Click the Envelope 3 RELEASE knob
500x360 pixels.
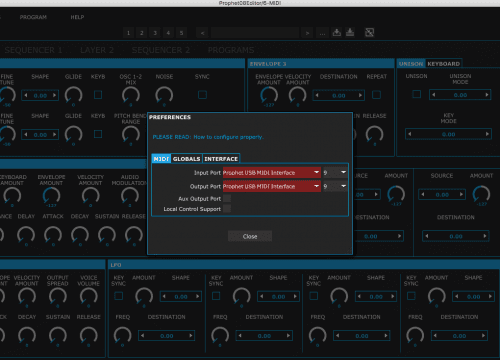pos(374,134)
